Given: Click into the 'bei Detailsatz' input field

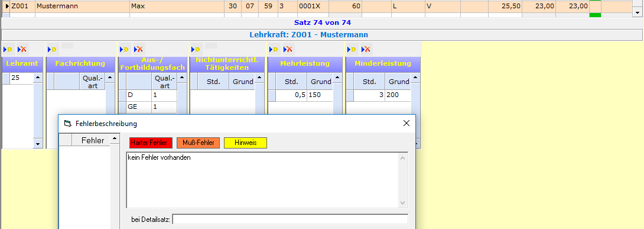Looking at the screenshot, I should (290, 219).
